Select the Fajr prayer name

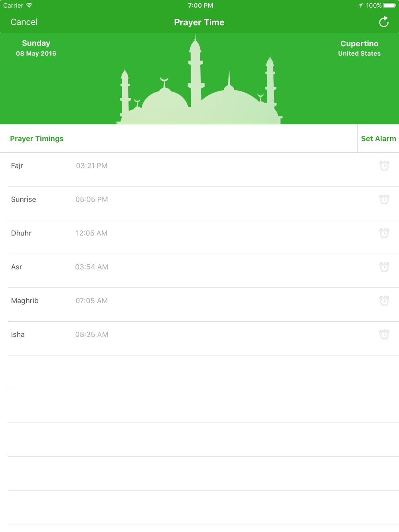(17, 166)
